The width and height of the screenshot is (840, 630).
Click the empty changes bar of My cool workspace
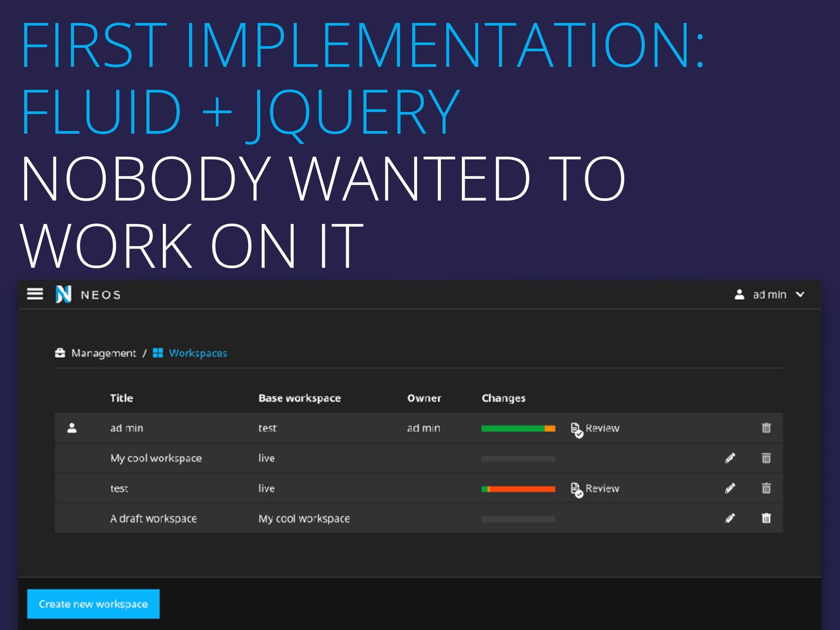click(x=518, y=458)
